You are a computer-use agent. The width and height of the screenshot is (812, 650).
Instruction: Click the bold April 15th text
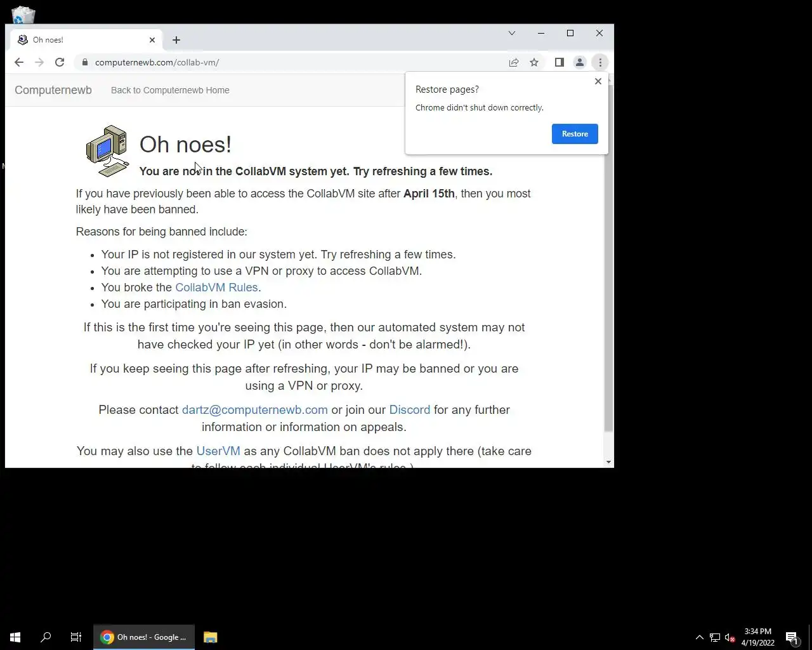click(x=429, y=194)
